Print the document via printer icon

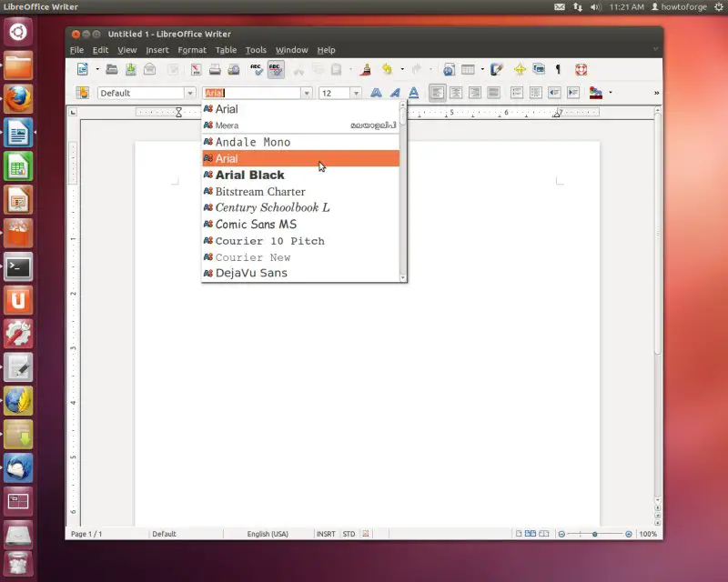click(x=215, y=70)
